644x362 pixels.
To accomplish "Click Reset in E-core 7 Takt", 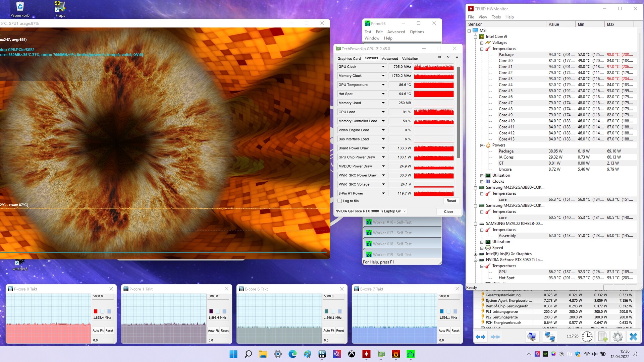I will point(455,330).
